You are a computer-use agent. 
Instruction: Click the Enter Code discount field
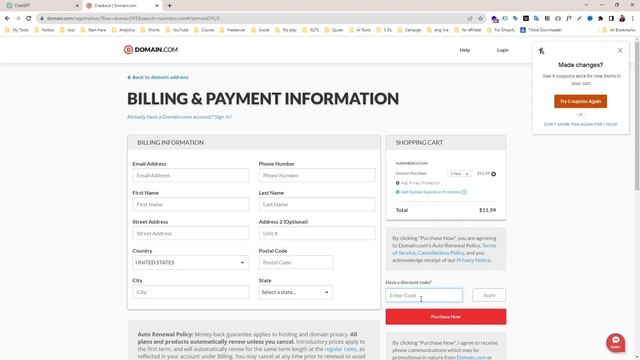pos(424,295)
